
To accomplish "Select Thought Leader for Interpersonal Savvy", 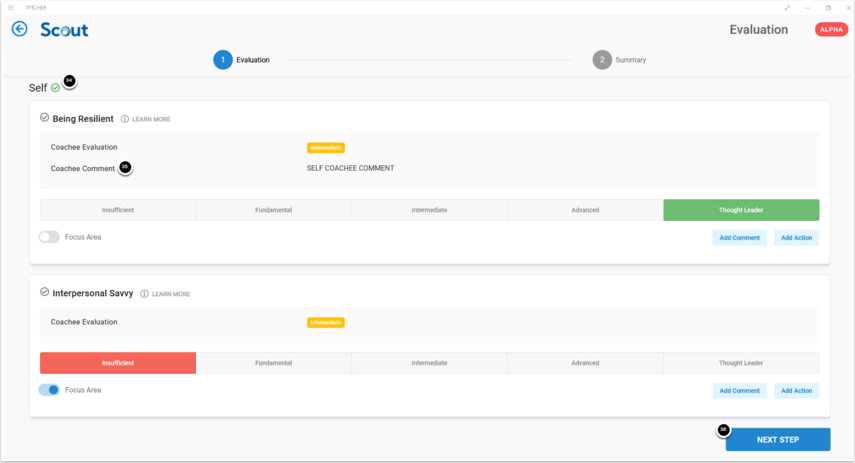I will (740, 363).
